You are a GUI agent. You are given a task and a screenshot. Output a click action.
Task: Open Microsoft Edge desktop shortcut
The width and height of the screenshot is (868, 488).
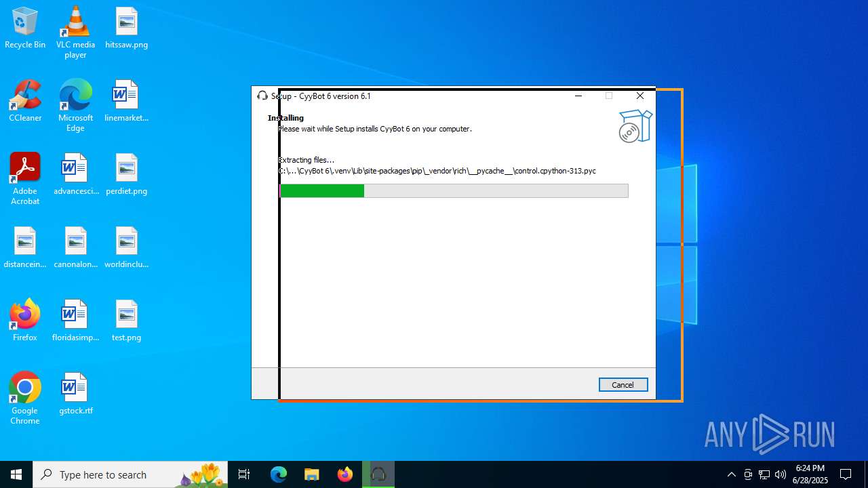pos(75,106)
